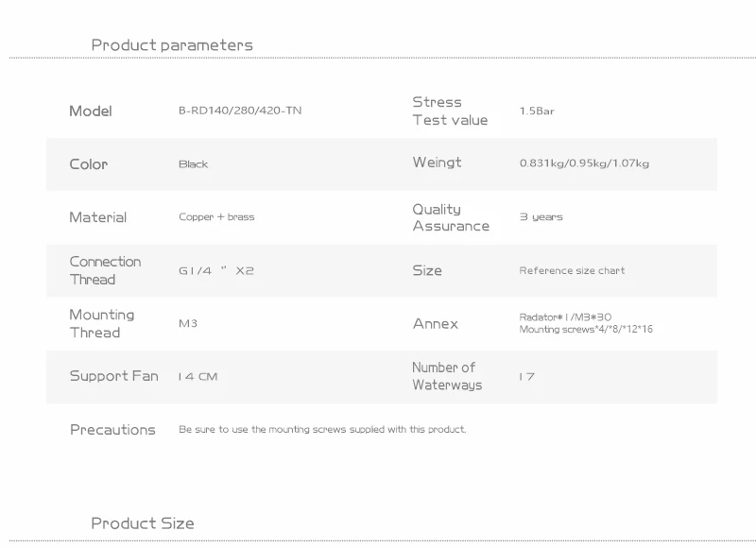Select model number B-RD140/280/420-TN text
756x548 pixels.
click(x=240, y=111)
